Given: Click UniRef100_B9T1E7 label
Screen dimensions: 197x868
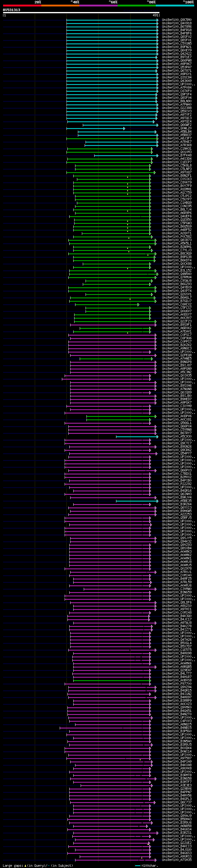Looking at the screenshot, I should (176, 57).
